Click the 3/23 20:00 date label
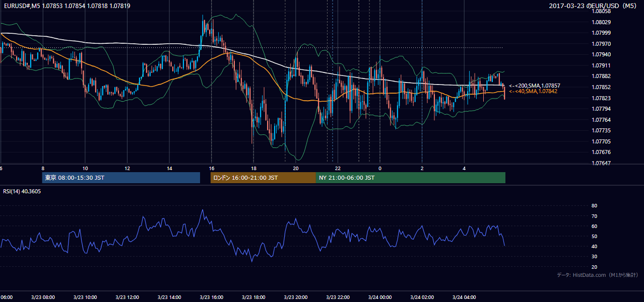The width and height of the screenshot is (644, 302). (x=296, y=297)
